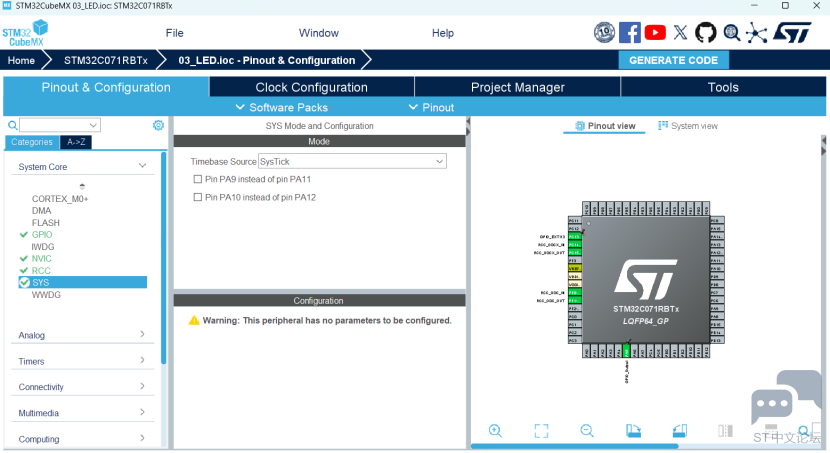Click the pinout view horizontal scrollbar
This screenshot has width=830, height=453.
pos(574,447)
